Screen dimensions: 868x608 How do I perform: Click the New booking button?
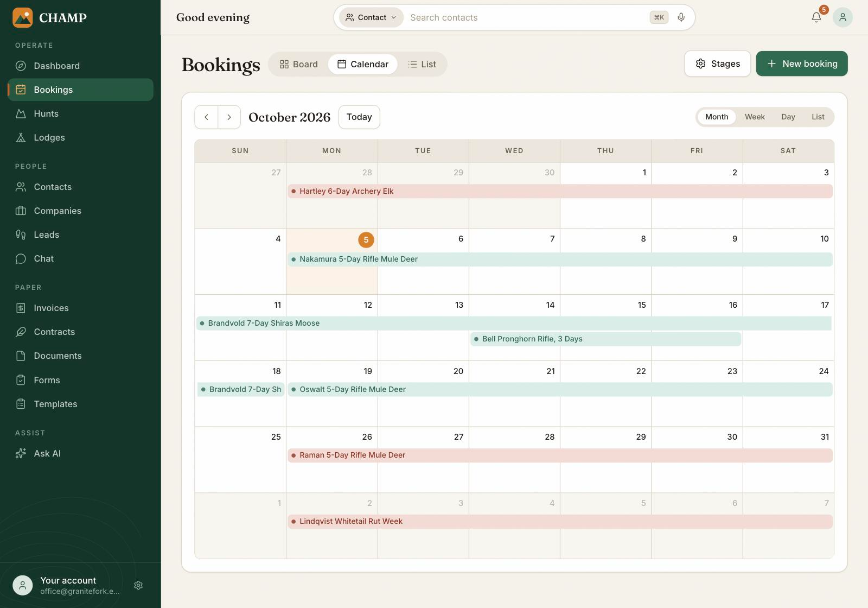pos(802,64)
